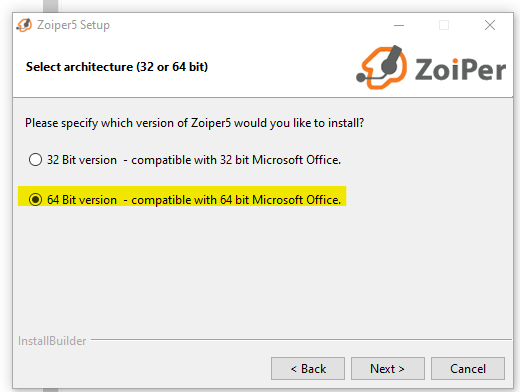
Task: Proceed with the 'Next >' button
Action: pyautogui.click(x=388, y=369)
